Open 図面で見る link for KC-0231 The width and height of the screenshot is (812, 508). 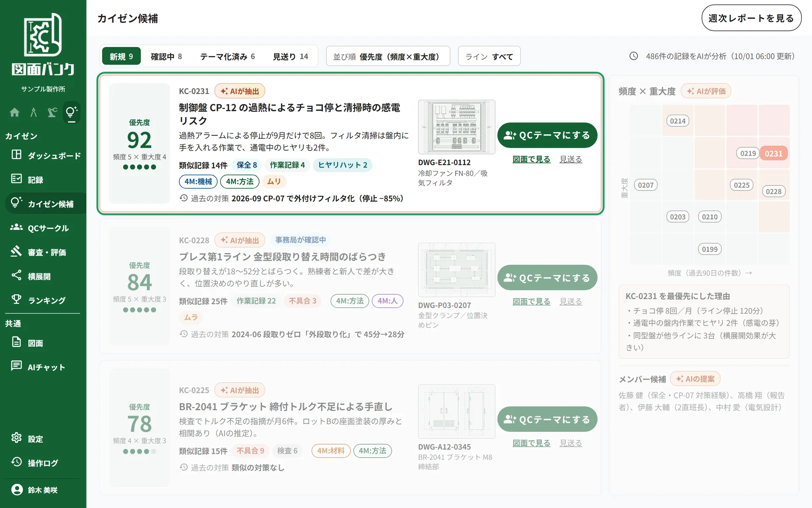pos(531,159)
